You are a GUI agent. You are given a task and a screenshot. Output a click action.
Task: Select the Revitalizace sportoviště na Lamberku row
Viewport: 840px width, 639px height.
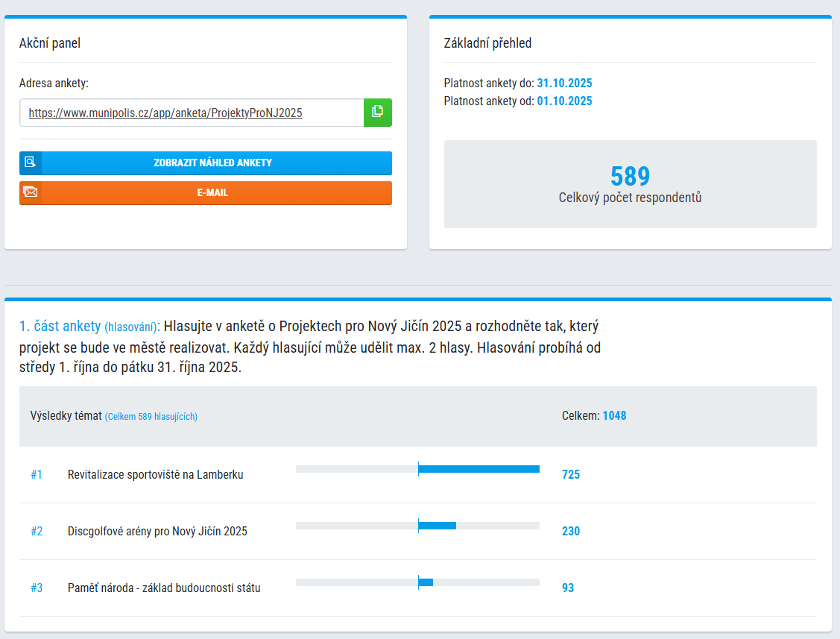tap(155, 475)
